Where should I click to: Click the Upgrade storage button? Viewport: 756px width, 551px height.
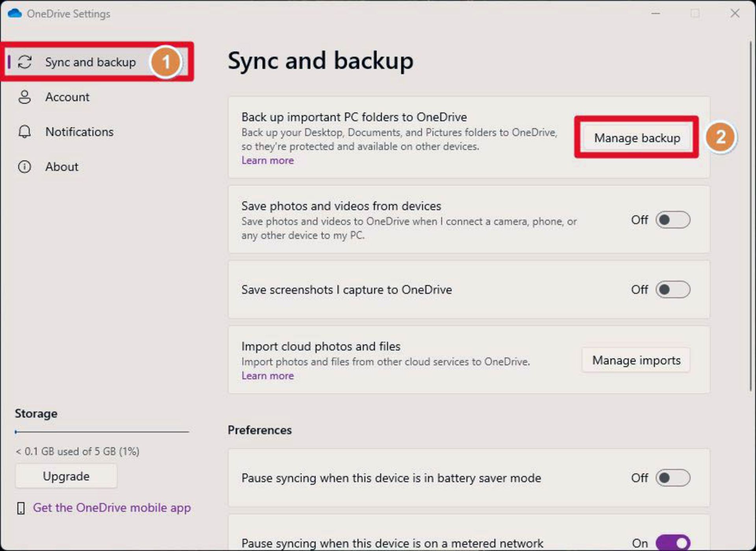(x=66, y=476)
